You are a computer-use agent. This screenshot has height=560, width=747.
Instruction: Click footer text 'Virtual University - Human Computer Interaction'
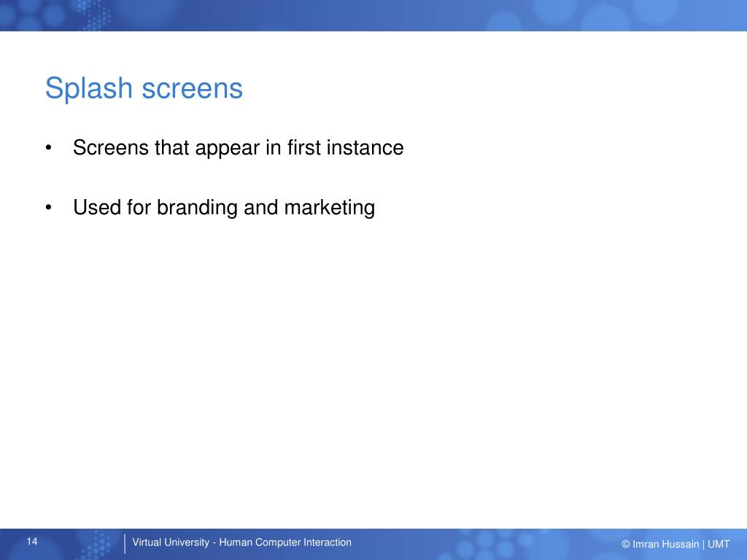[x=241, y=542]
